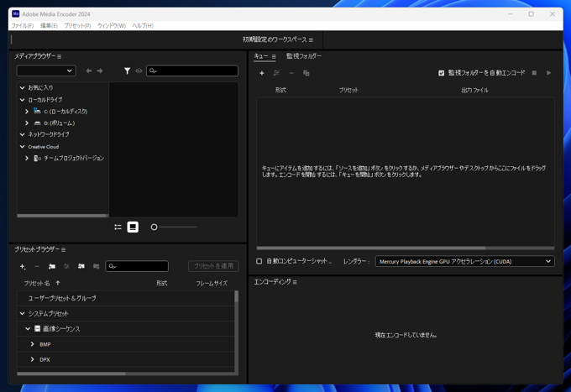Open the プリセット(P) menu
Viewport: 571px width, 392px height.
point(77,26)
